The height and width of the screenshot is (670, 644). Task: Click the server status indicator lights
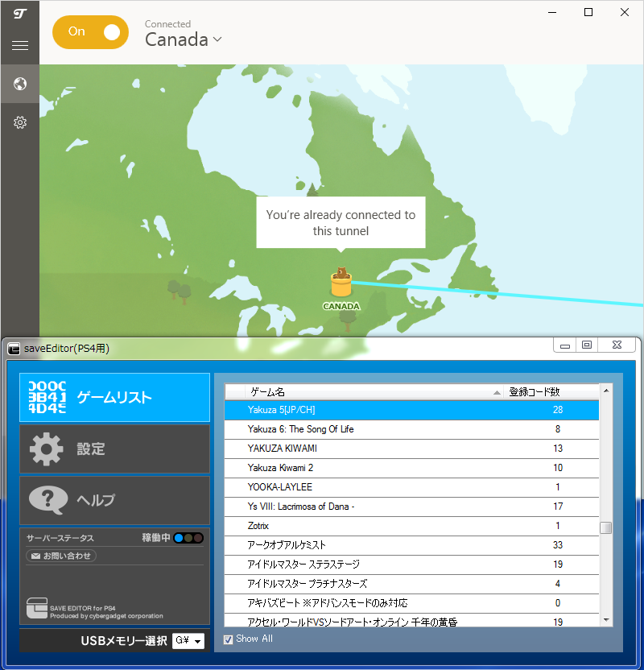tap(188, 538)
